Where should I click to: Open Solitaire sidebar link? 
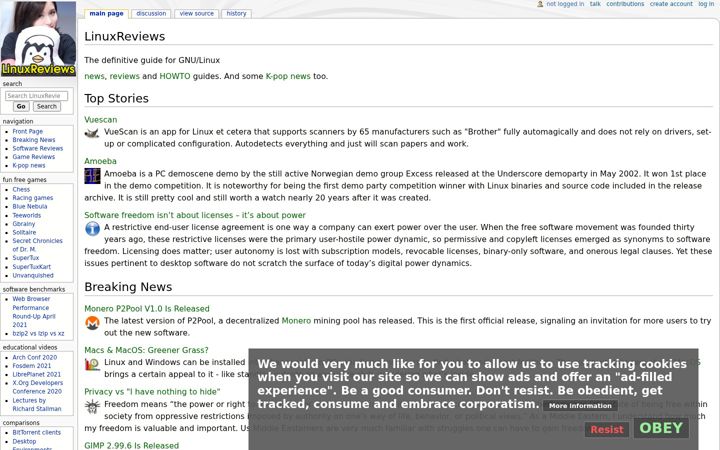(24, 232)
